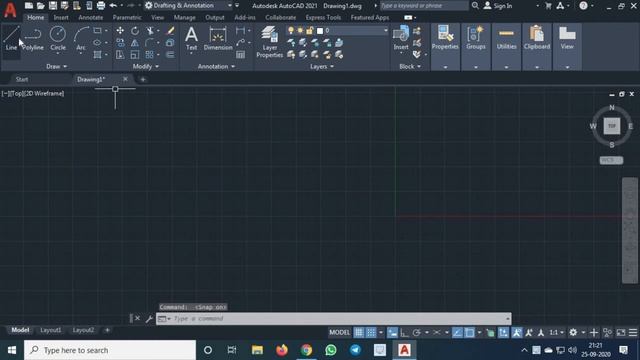Screen dimensions: 640x360
Task: Open the Utilities panel button
Action: tap(507, 47)
